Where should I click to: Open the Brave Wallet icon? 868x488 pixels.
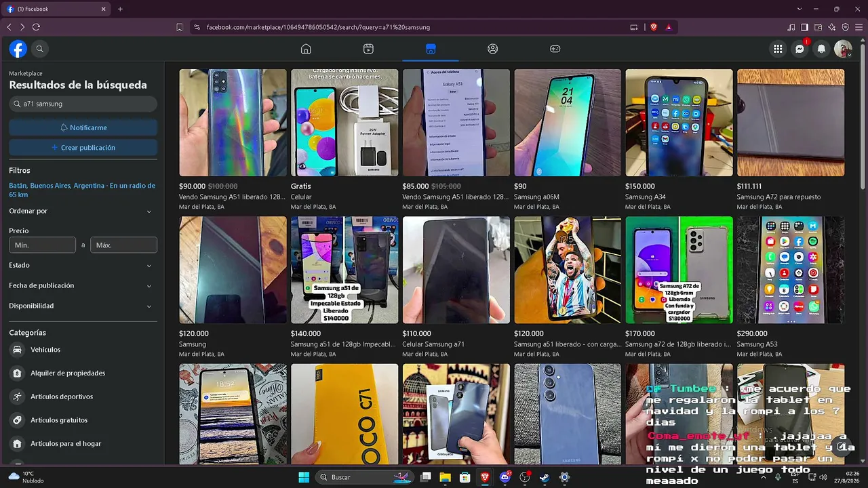(818, 27)
